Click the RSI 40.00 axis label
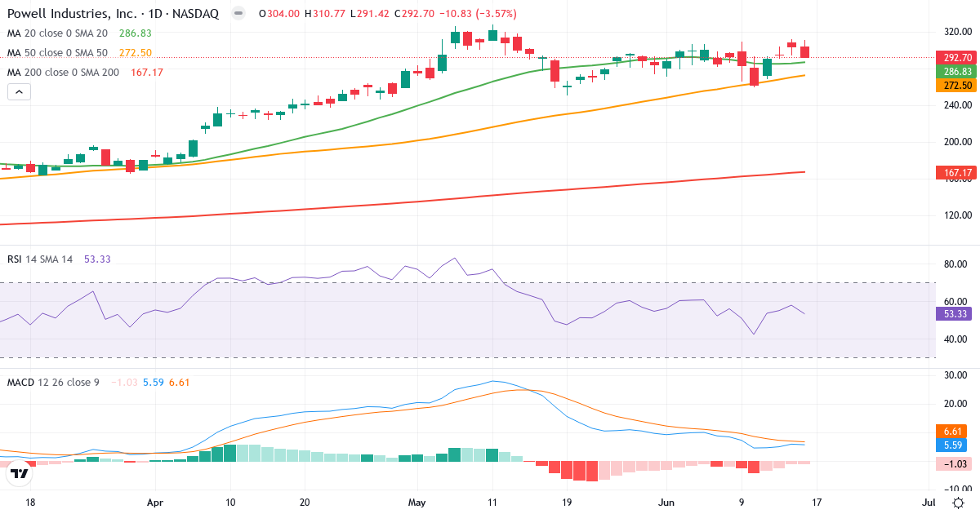 tap(956, 339)
